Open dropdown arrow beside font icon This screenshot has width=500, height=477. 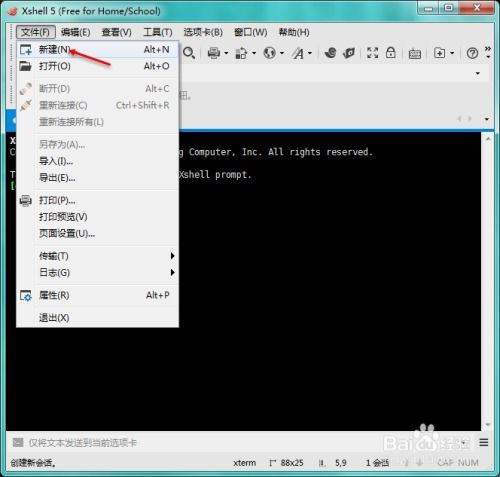tap(310, 53)
